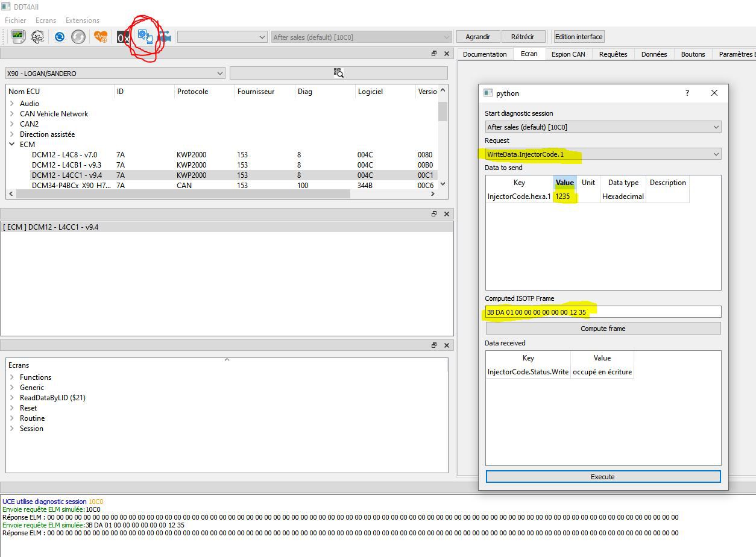Open Start diagnostic session dropdown in dialog
The width and height of the screenshot is (756, 557).
point(603,127)
